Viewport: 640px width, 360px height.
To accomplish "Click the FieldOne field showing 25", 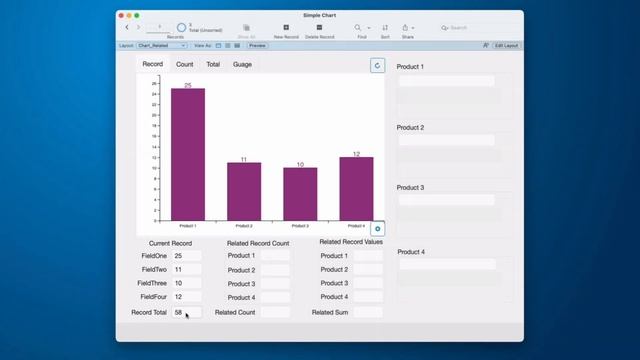I will [187, 256].
